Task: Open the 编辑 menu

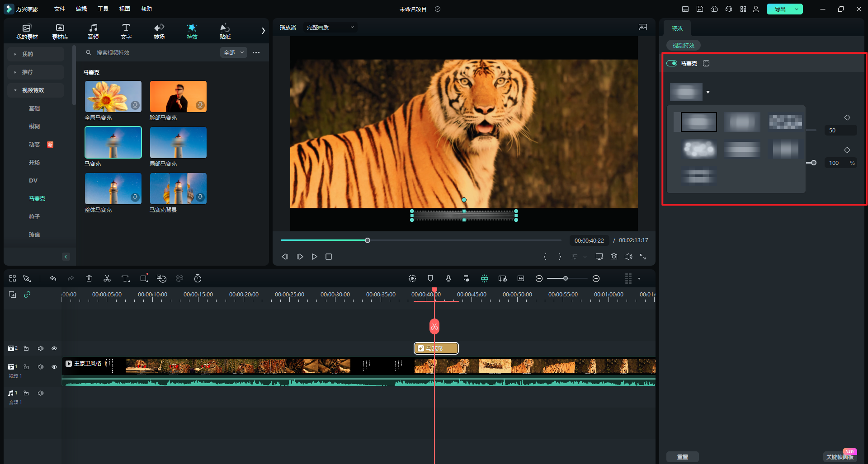Action: [x=81, y=9]
